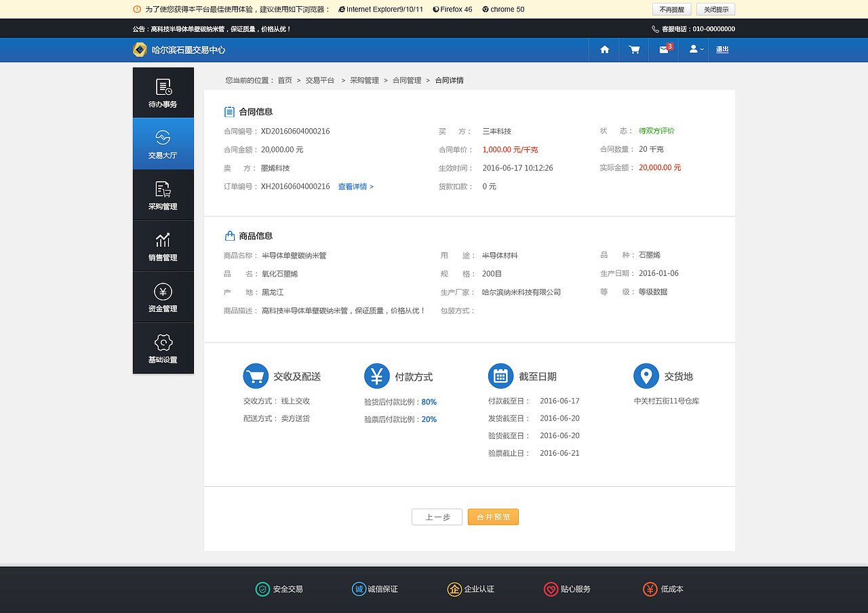The image size is (868, 613).
Task: Open 待办事务 from the sidebar icon
Action: (163, 92)
